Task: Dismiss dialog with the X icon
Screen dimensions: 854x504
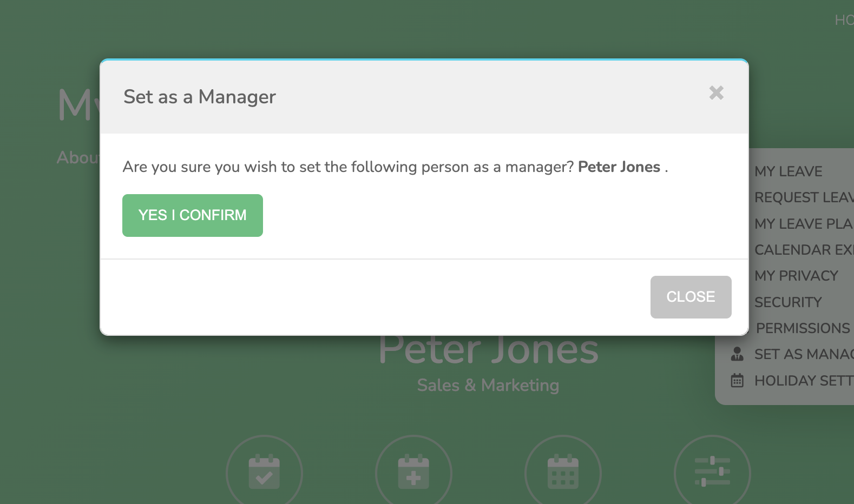Action: coord(717,93)
